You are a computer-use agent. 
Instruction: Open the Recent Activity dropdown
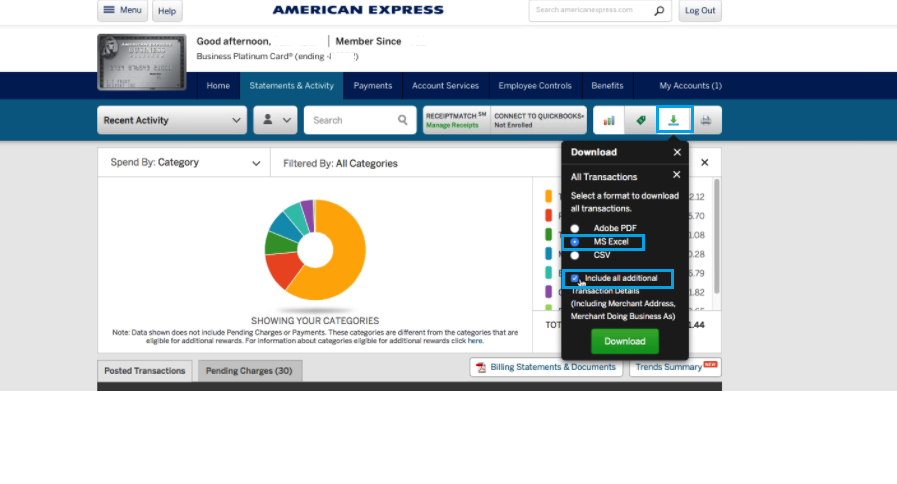pos(172,120)
